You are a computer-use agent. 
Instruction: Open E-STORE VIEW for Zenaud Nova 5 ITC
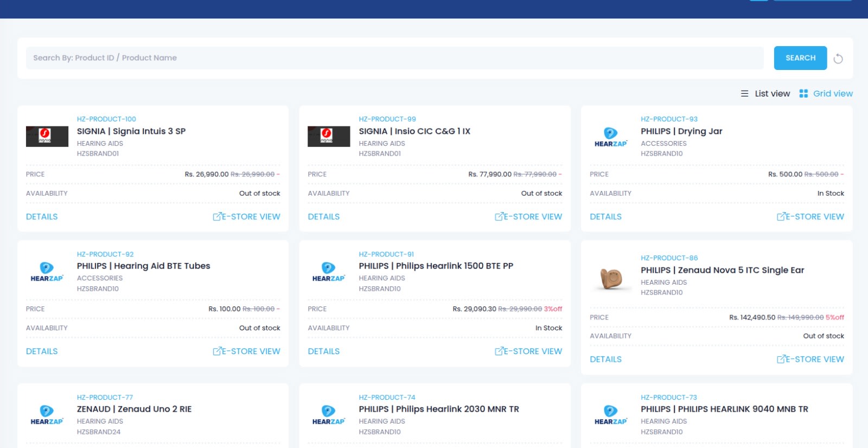(x=810, y=359)
